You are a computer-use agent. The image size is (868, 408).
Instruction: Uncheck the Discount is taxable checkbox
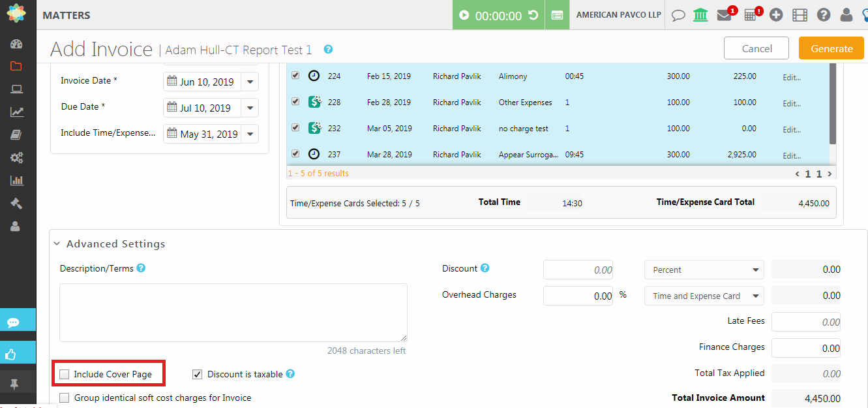click(x=198, y=374)
